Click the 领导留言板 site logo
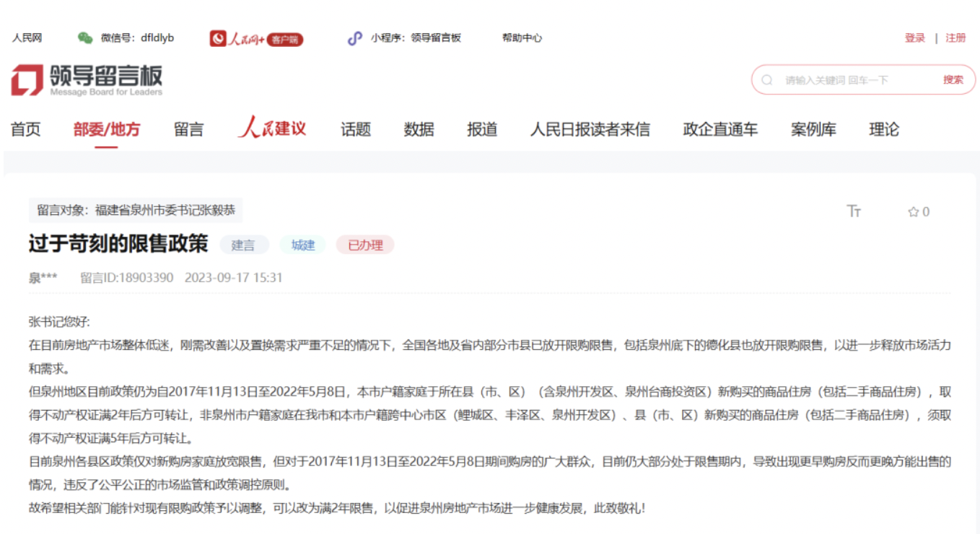 point(87,80)
